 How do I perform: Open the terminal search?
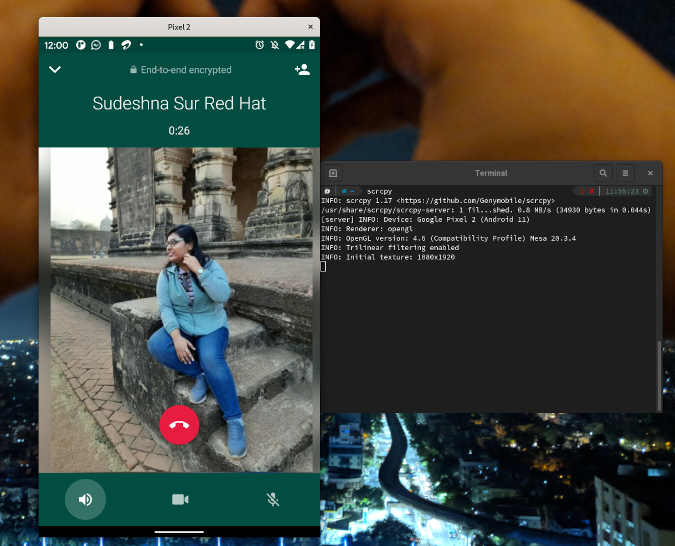tap(603, 173)
